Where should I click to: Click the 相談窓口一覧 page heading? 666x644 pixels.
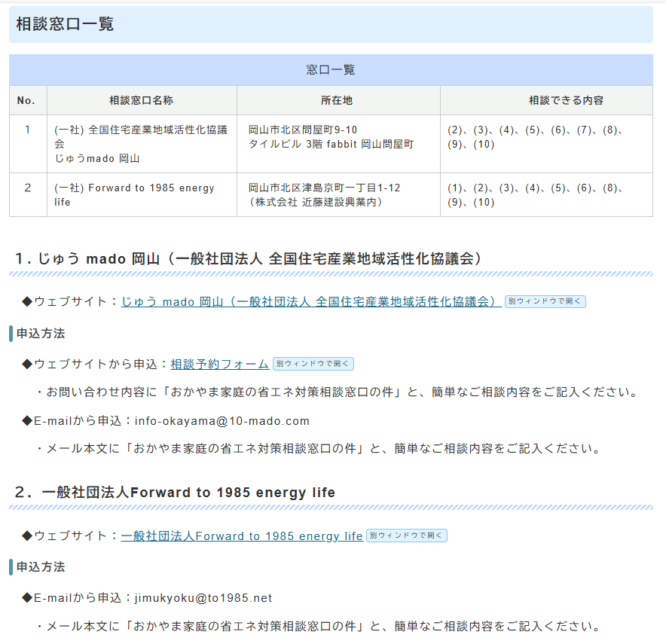[x=65, y=24]
